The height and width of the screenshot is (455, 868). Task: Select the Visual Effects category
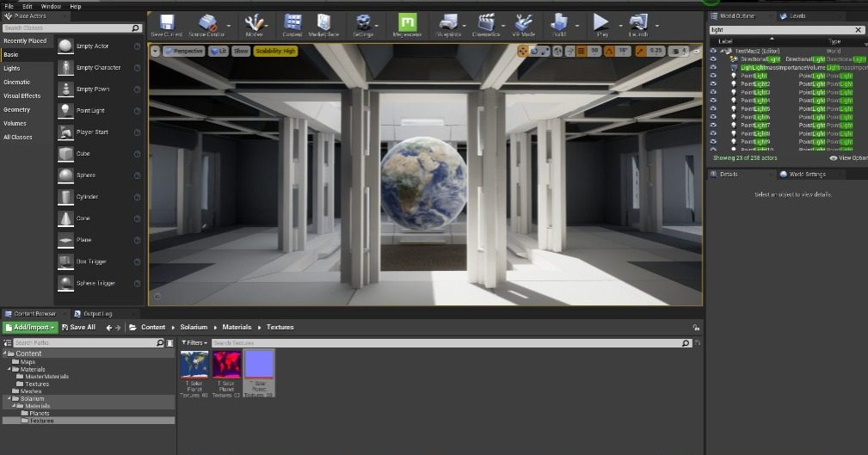tap(22, 96)
